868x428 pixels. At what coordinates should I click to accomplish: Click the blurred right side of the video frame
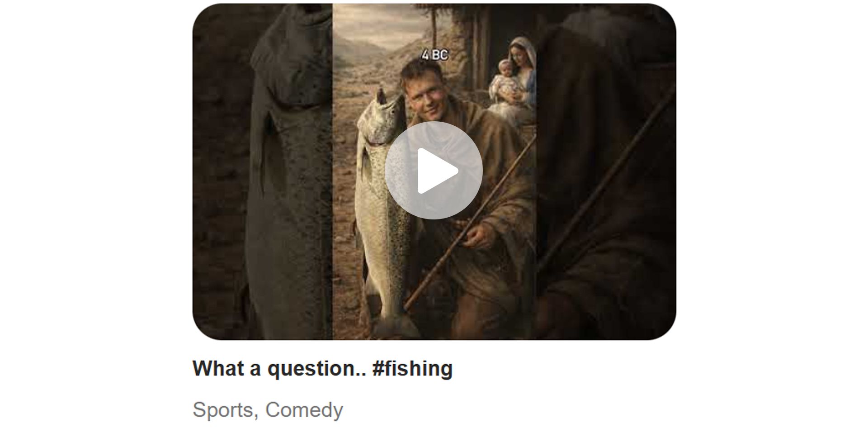(606, 171)
